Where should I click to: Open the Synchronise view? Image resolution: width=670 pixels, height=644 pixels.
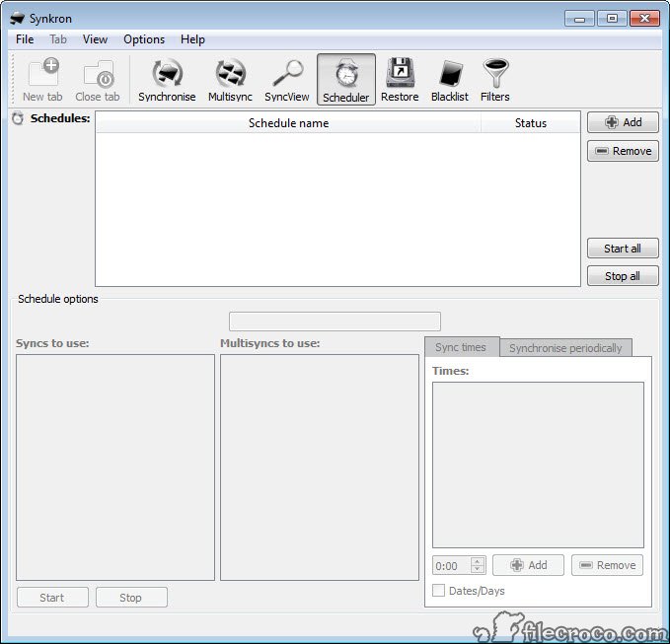click(167, 80)
